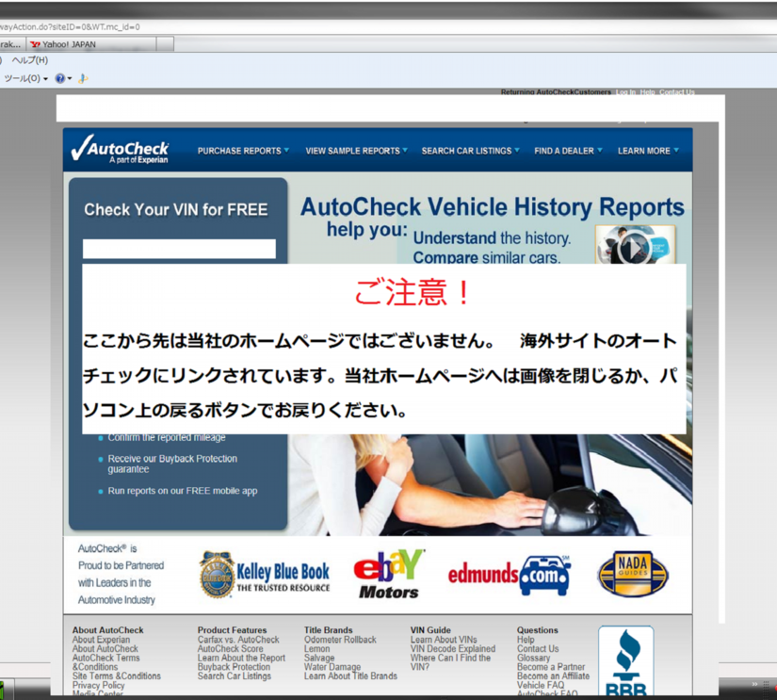Open the AutoCheck Score link
Viewport: 777px width, 700px height.
click(231, 648)
